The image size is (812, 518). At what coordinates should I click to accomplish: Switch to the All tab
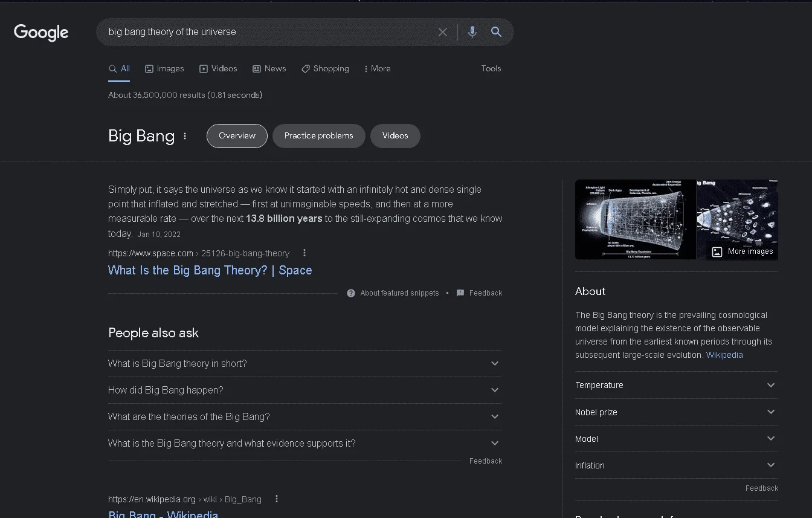point(120,69)
